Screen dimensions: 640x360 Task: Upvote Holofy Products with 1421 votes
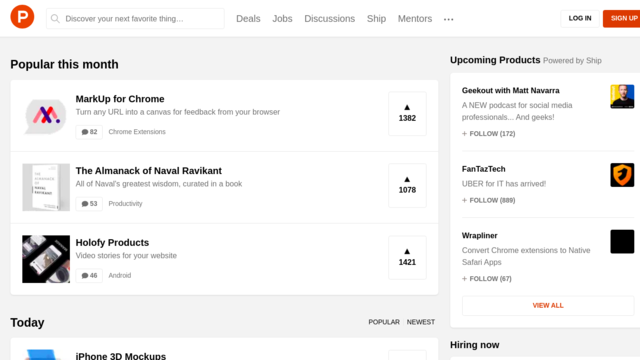[407, 258]
